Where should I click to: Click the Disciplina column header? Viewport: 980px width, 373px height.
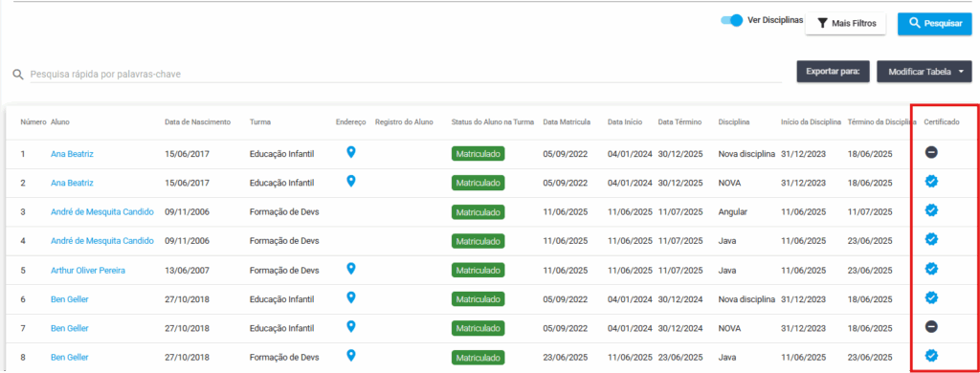[735, 121]
